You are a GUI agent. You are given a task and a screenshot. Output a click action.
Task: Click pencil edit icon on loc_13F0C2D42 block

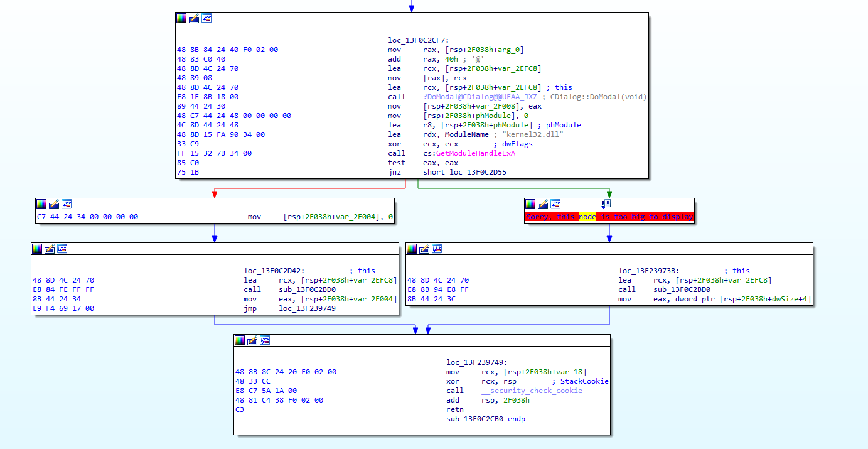point(50,249)
